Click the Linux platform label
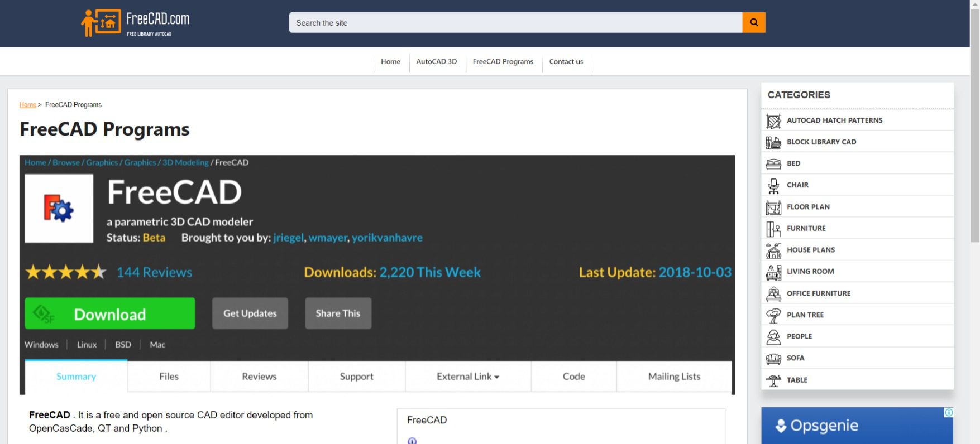The width and height of the screenshot is (980, 444). 87,345
